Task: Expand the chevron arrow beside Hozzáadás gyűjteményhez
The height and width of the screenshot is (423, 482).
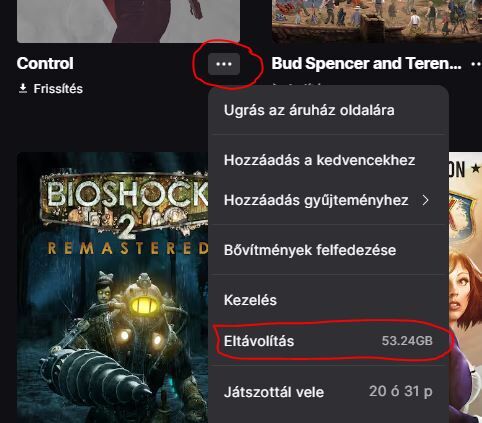Action: point(425,200)
